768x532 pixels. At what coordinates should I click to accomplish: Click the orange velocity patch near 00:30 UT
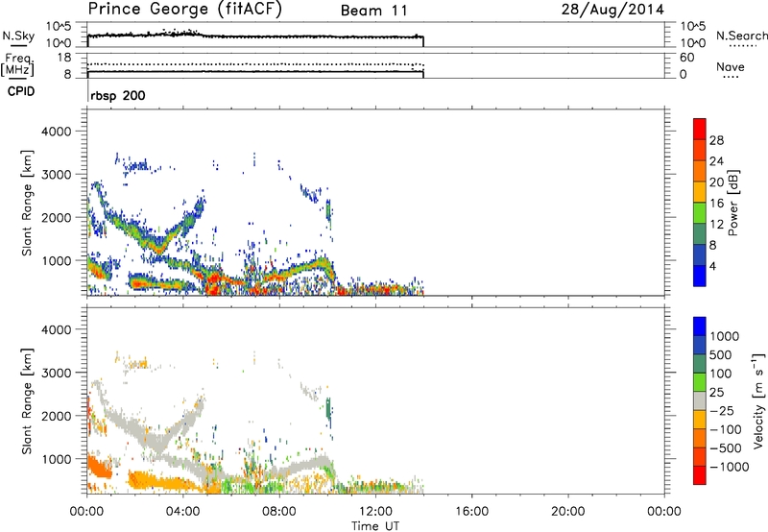point(100,466)
